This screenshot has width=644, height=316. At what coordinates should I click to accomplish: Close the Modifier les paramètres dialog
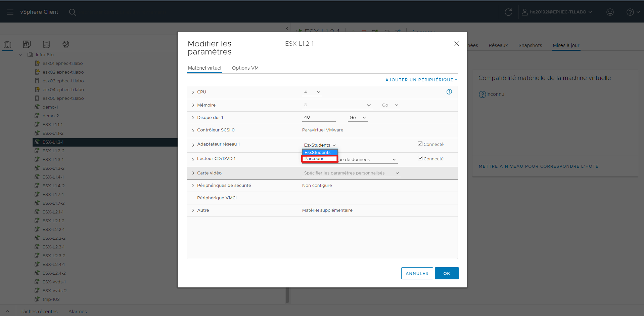457,44
